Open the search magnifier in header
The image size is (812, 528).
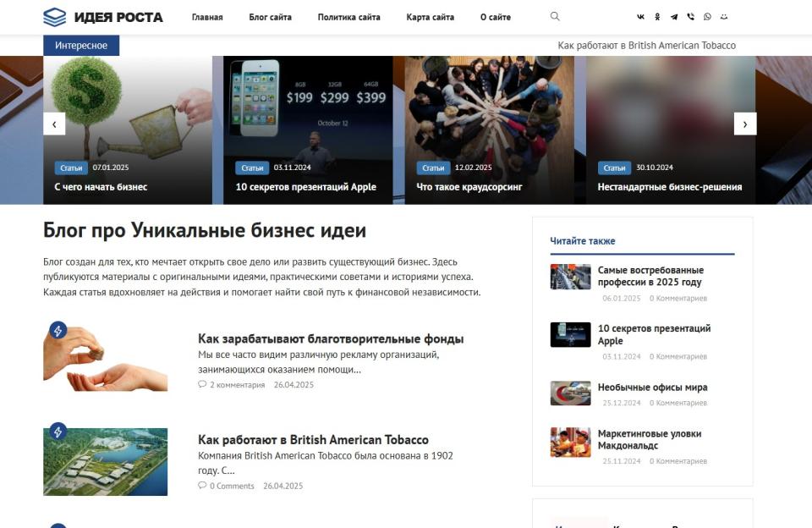point(555,17)
